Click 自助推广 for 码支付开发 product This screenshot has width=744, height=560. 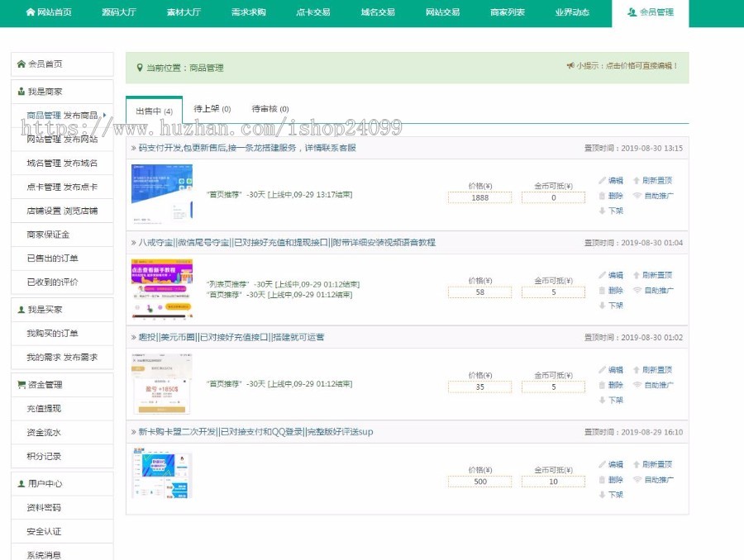click(x=654, y=196)
